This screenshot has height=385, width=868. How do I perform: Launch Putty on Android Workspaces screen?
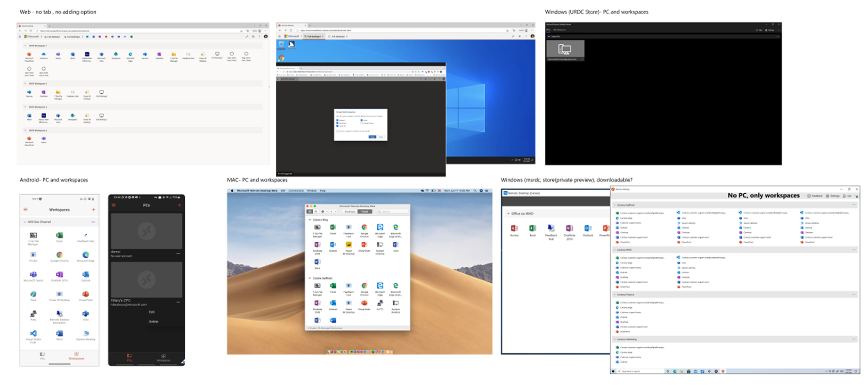click(33, 315)
